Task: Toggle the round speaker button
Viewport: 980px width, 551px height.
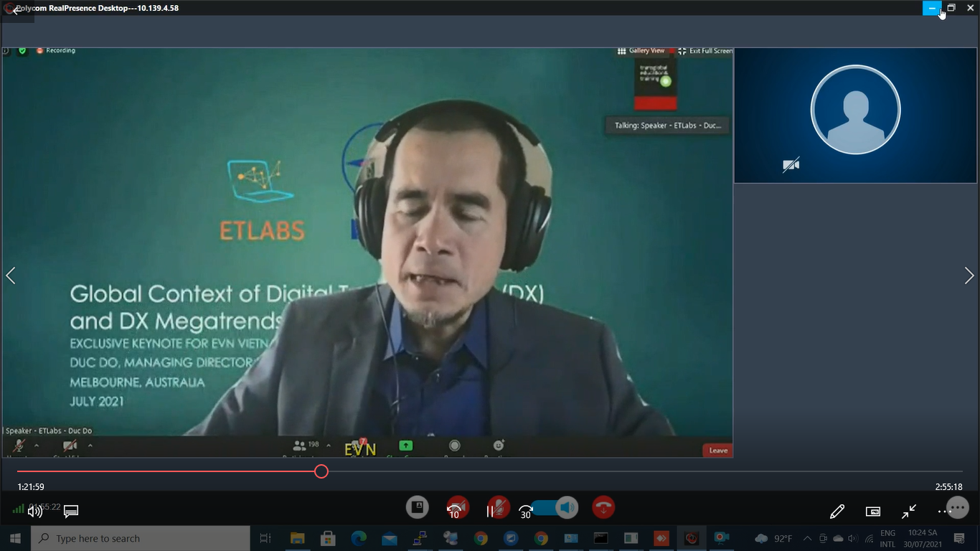Action: tap(567, 507)
